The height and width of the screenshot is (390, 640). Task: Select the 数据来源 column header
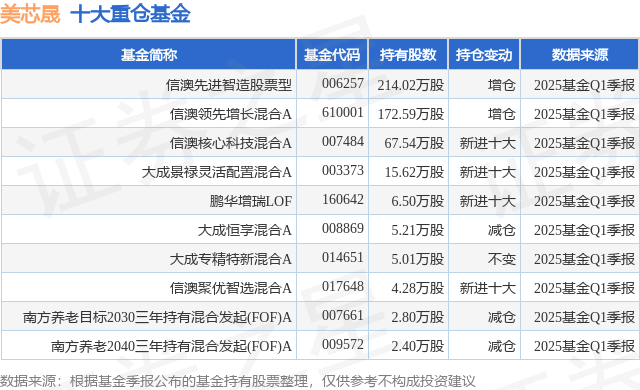tap(580, 55)
